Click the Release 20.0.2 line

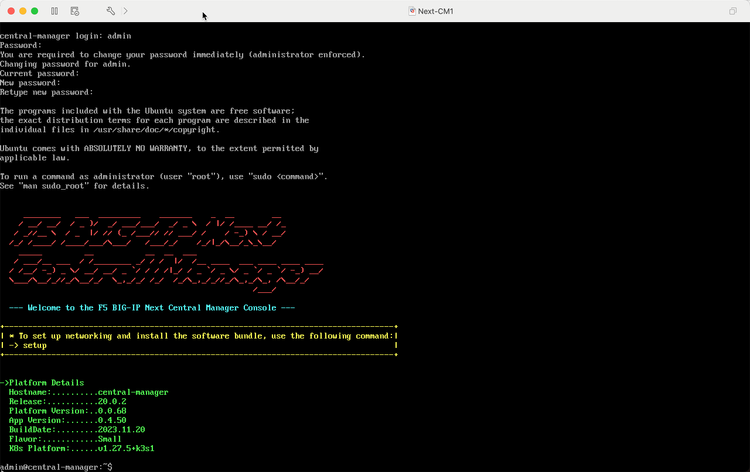pyautogui.click(x=67, y=401)
